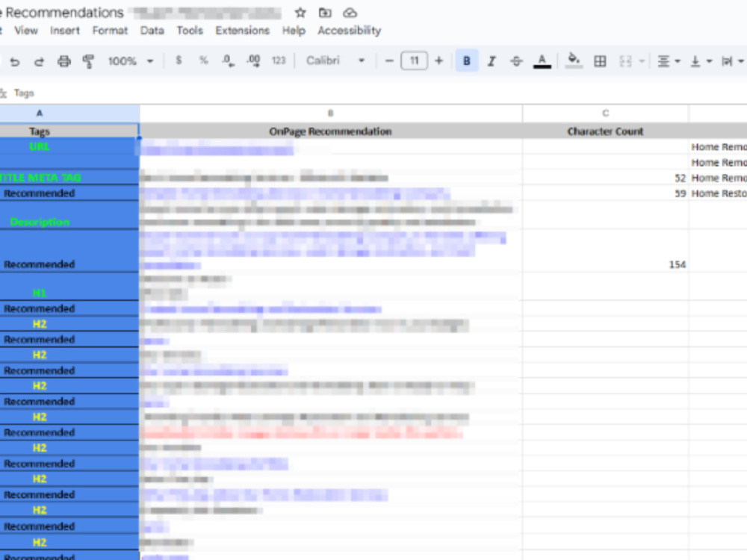The height and width of the screenshot is (560, 747).
Task: Open horizontal align dropdown
Action: point(669,61)
